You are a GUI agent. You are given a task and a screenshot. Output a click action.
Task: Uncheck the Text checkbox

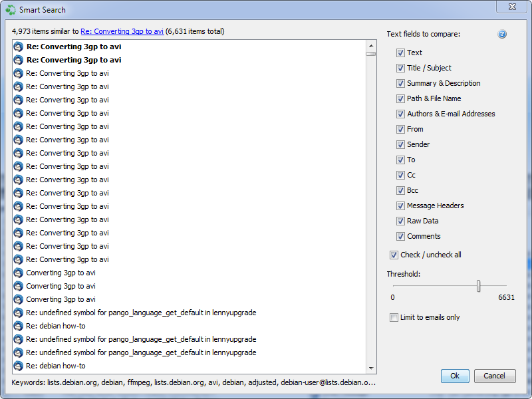point(400,53)
